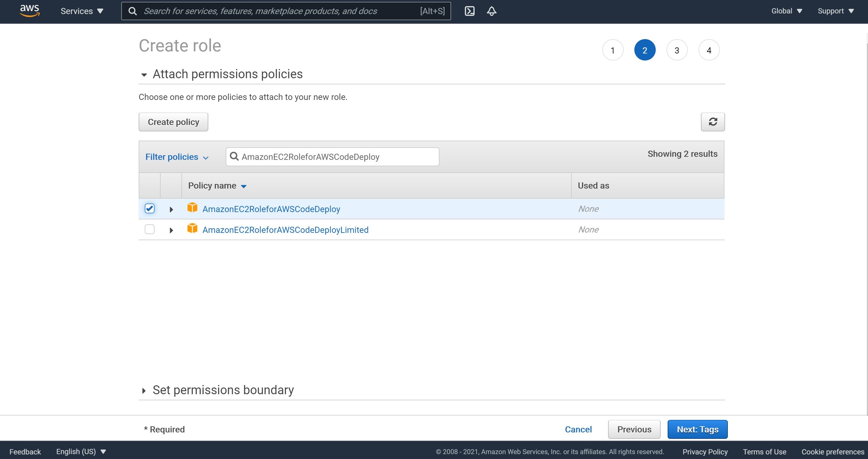
Task: Open the AWS home logo
Action: coord(30,11)
